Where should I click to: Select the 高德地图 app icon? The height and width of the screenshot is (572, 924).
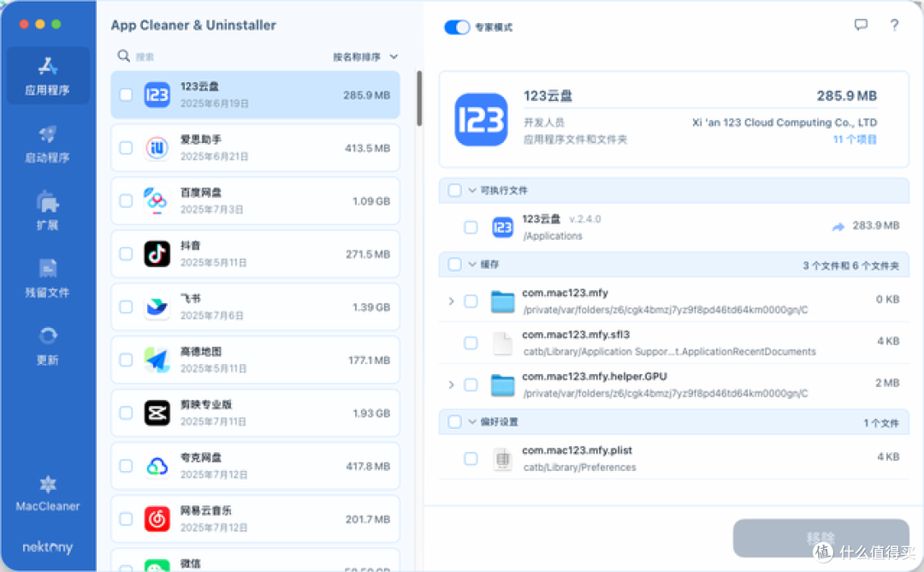click(x=157, y=360)
